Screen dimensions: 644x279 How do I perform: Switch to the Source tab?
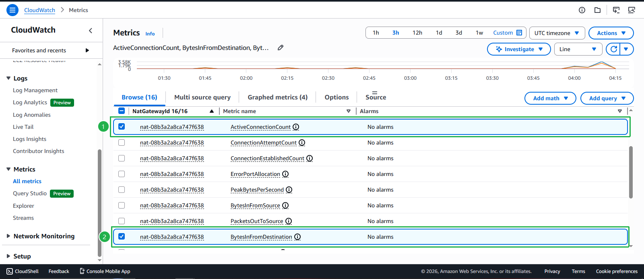[376, 97]
